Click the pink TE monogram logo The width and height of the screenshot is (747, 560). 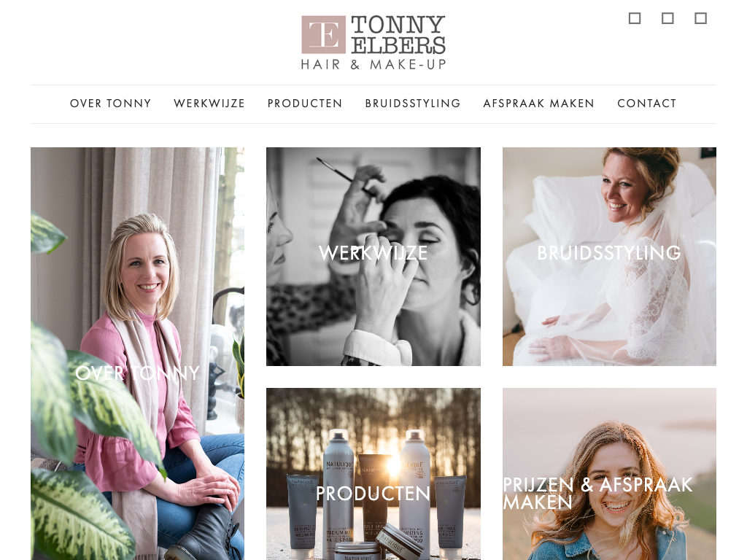pyautogui.click(x=323, y=35)
